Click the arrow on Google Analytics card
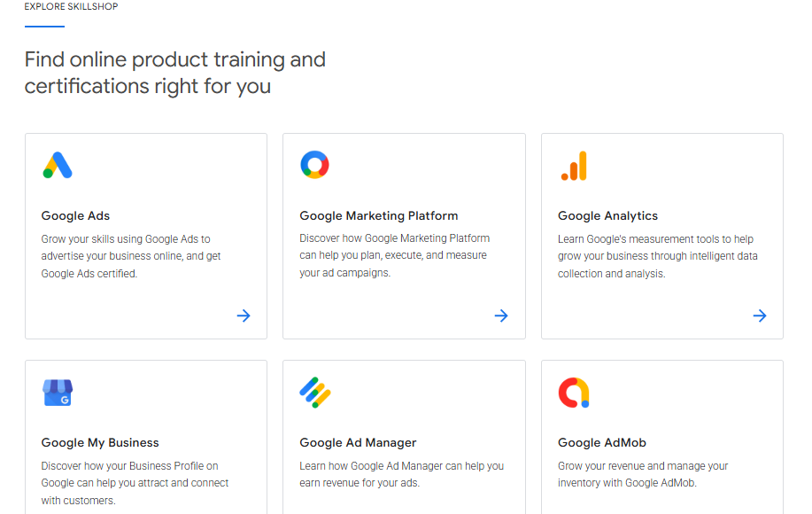Viewport: 812px width, 514px height. point(760,315)
